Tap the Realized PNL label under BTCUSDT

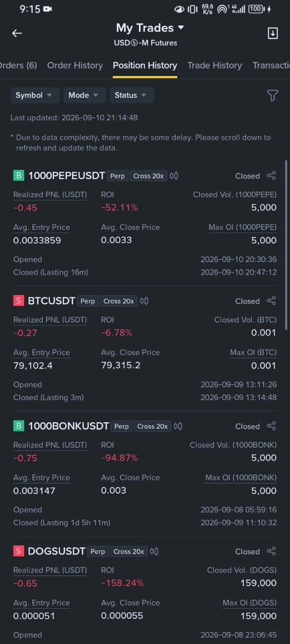(x=50, y=319)
